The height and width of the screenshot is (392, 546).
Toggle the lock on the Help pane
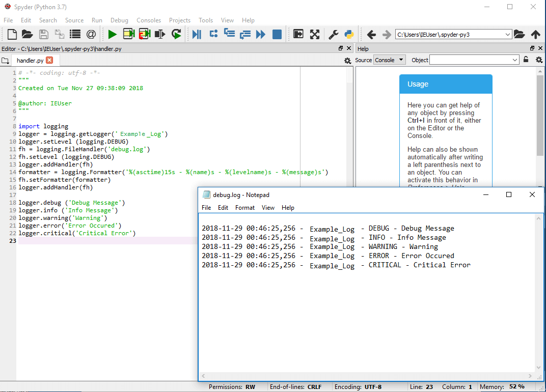pos(526,60)
